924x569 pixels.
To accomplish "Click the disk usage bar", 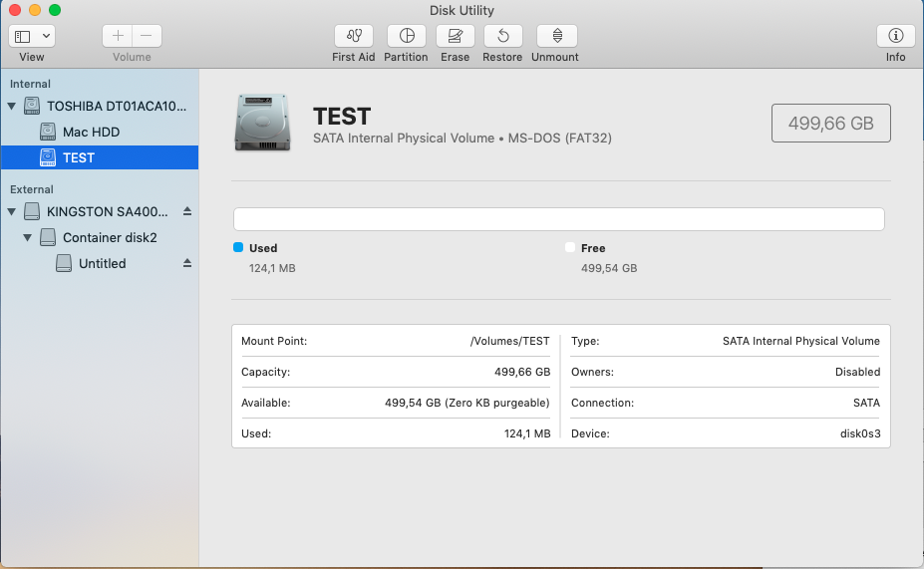I will point(558,219).
